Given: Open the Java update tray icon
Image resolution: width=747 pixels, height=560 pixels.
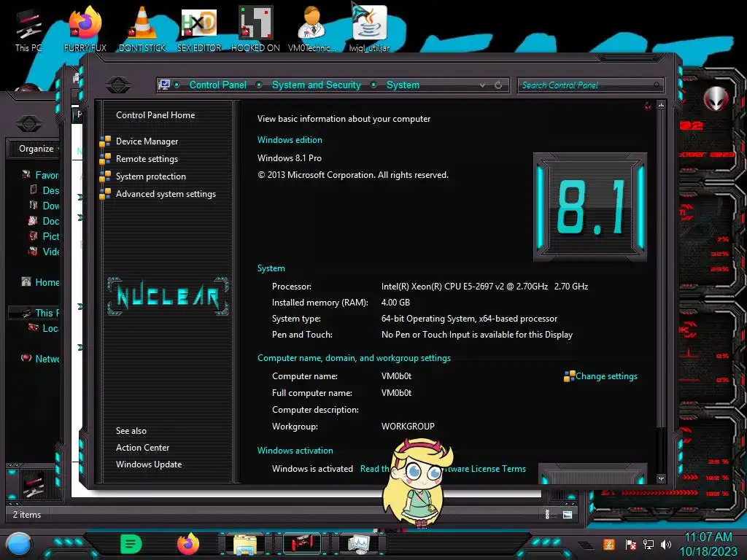Looking at the screenshot, I should tap(609, 544).
